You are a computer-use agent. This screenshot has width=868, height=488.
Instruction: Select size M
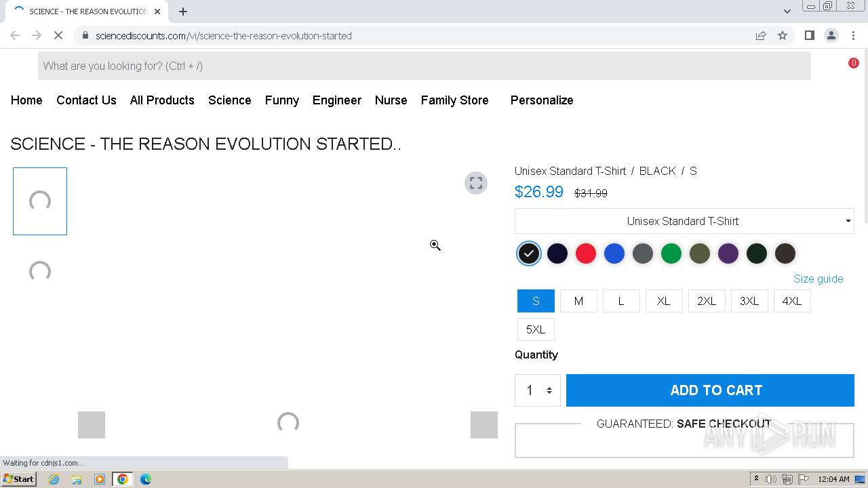(x=578, y=301)
